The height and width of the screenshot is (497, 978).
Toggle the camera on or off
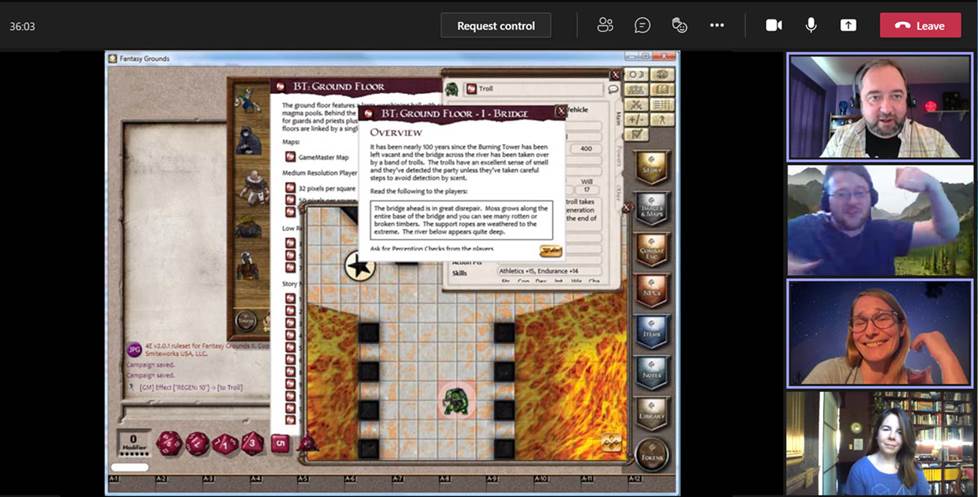pos(774,26)
